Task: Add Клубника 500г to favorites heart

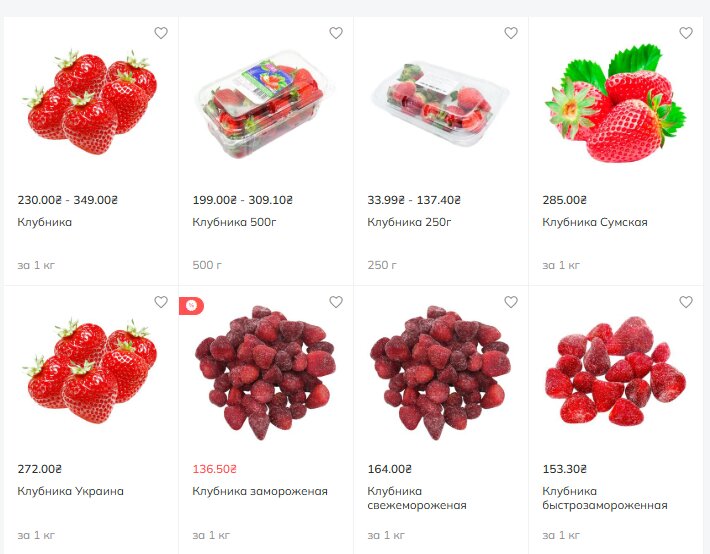Action: point(336,33)
